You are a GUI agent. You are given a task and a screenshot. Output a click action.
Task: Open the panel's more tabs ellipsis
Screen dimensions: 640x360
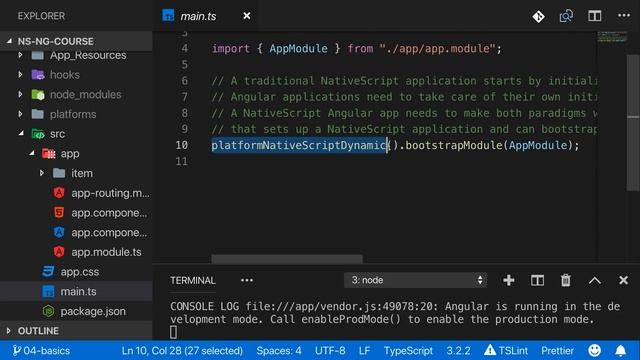(247, 280)
